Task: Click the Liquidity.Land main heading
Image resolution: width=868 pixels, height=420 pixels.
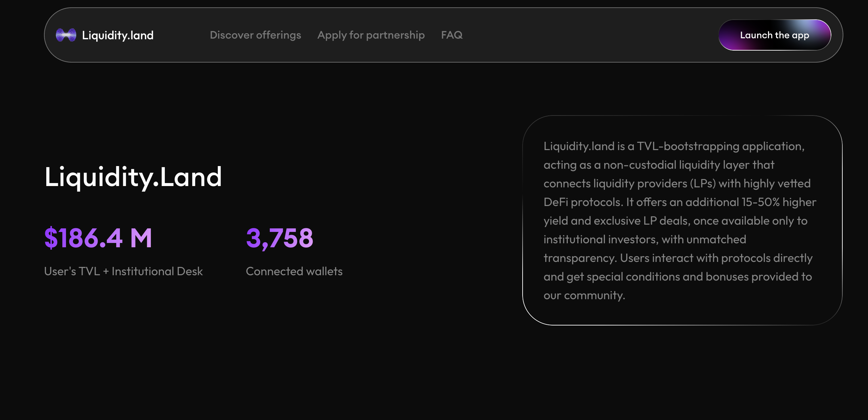Action: (133, 177)
